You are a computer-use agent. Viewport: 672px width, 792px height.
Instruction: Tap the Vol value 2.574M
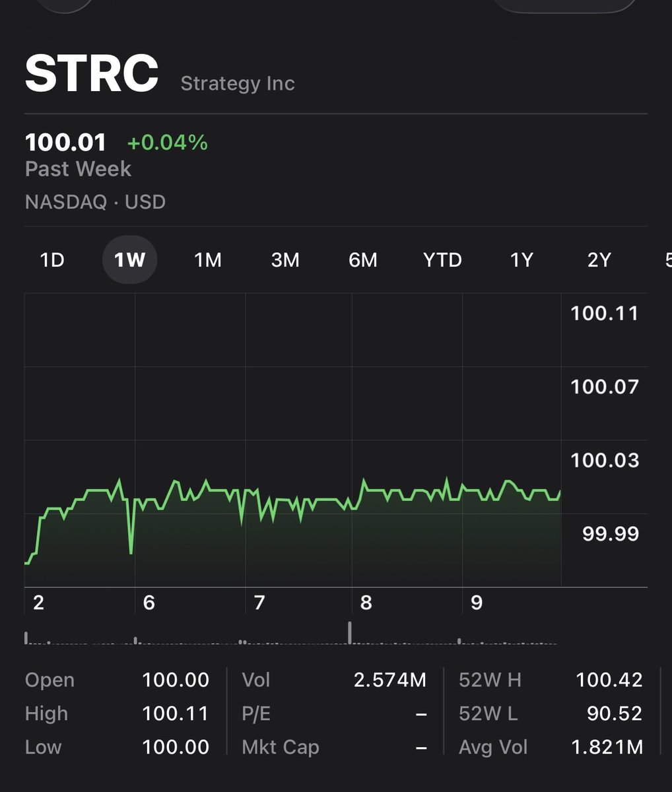[x=390, y=680]
